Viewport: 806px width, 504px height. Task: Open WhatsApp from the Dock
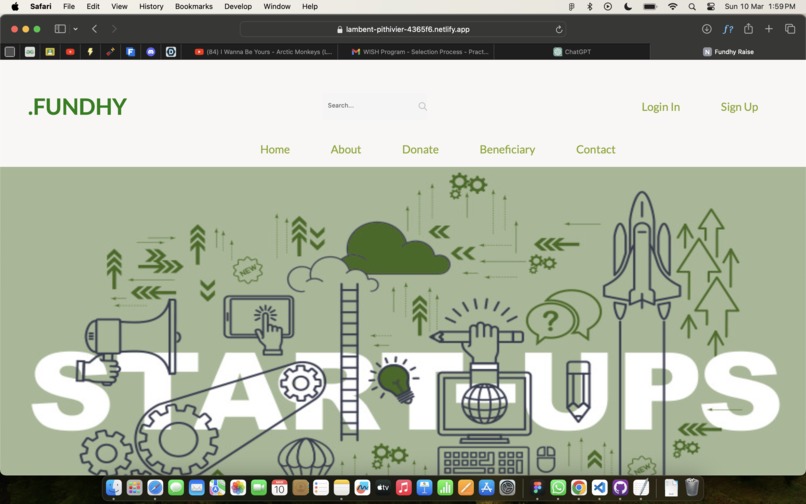click(558, 487)
